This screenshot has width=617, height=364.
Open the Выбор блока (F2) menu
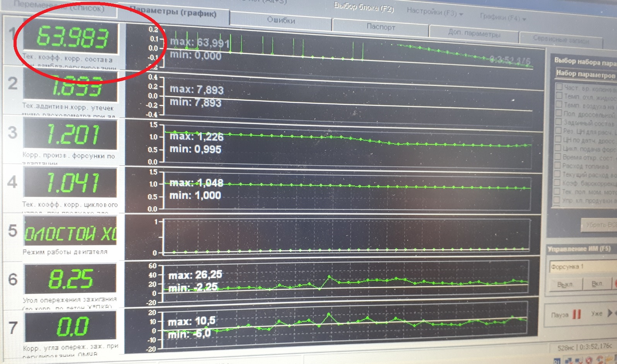click(364, 7)
